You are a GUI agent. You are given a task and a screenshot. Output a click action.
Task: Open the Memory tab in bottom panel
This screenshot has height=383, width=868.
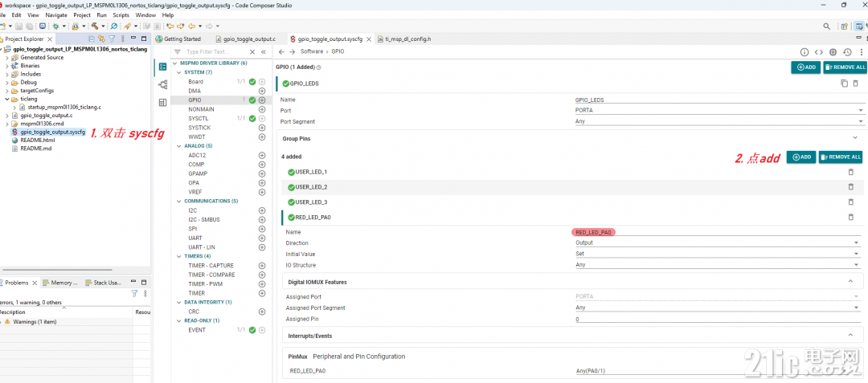pyautogui.click(x=59, y=283)
